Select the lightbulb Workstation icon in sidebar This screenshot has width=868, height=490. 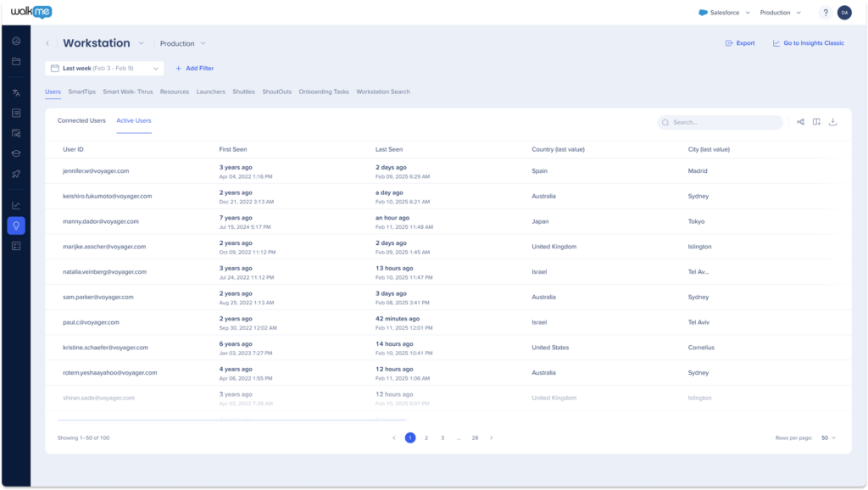pyautogui.click(x=16, y=226)
